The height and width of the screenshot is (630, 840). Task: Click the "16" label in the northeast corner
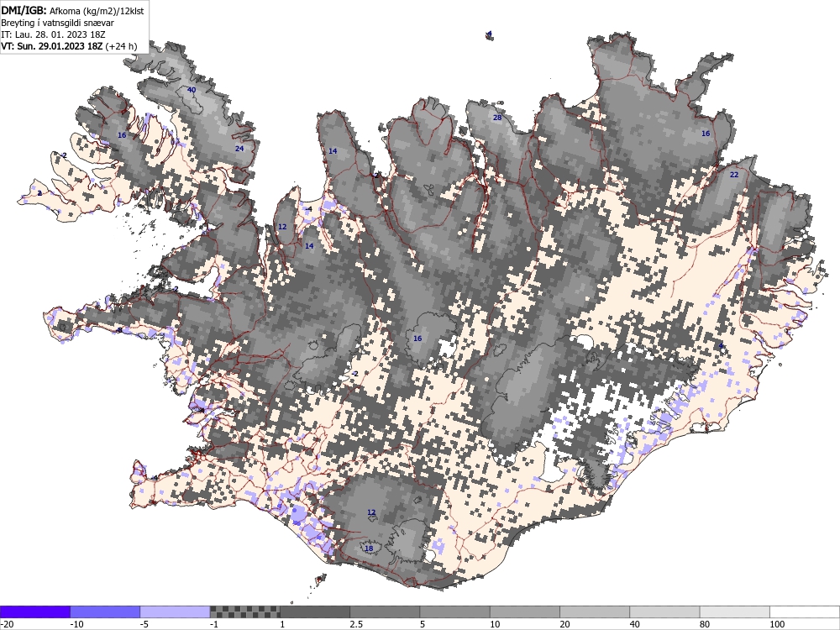(706, 134)
